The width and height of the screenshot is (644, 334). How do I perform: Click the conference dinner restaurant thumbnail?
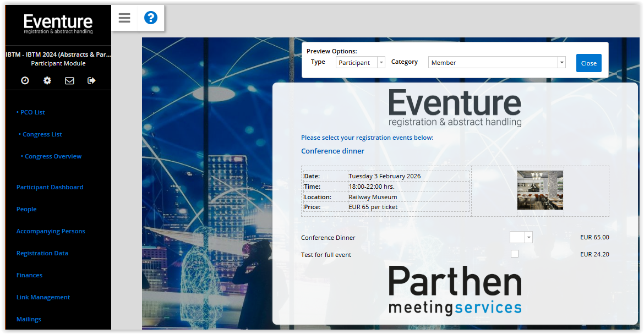coord(540,190)
